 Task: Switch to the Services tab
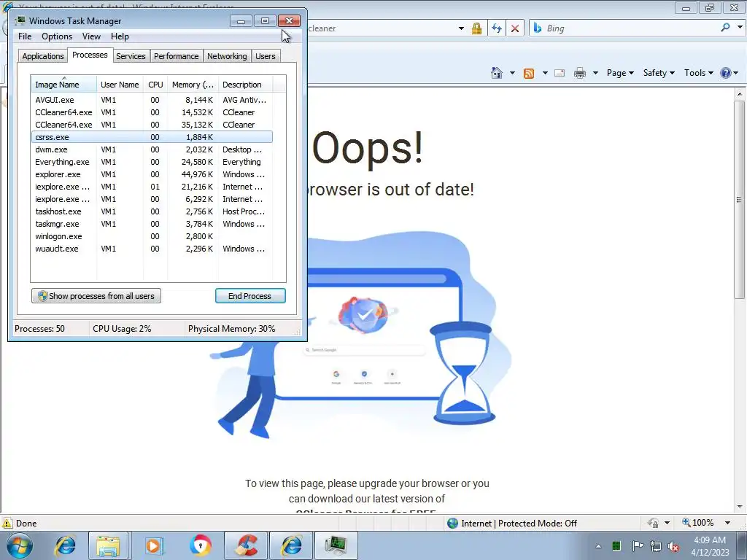(x=131, y=56)
